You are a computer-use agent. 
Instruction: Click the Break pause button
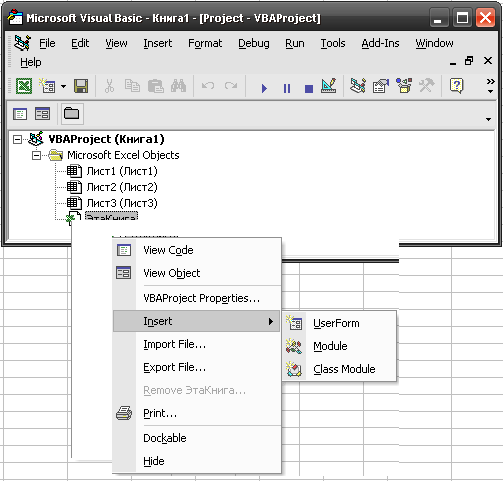287,88
